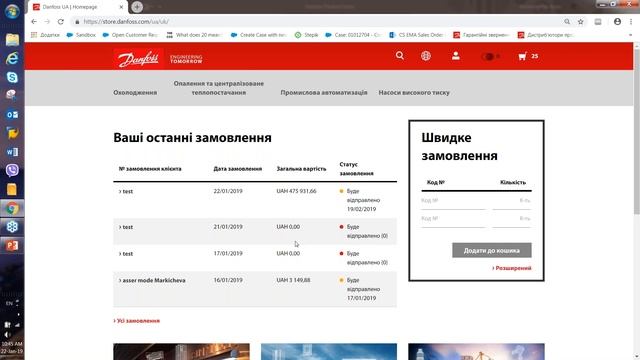Image resolution: width=640 pixels, height=360 pixels.
Task: Open the CS EMA Sales Order bookmark
Action: pyautogui.click(x=416, y=35)
